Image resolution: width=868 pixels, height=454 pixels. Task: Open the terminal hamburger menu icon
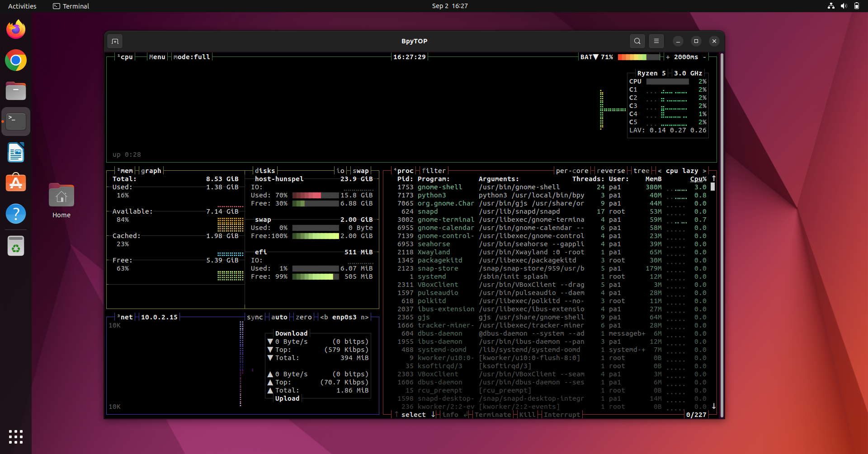point(656,41)
